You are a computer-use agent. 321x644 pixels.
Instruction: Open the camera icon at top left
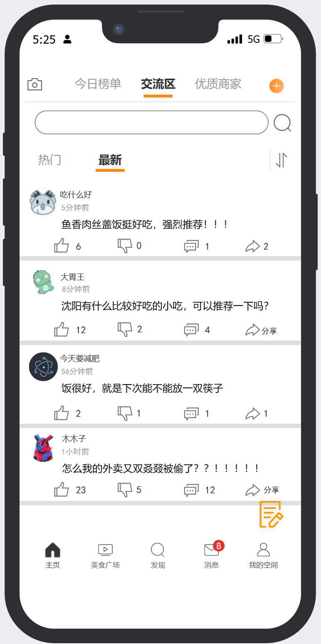point(35,84)
